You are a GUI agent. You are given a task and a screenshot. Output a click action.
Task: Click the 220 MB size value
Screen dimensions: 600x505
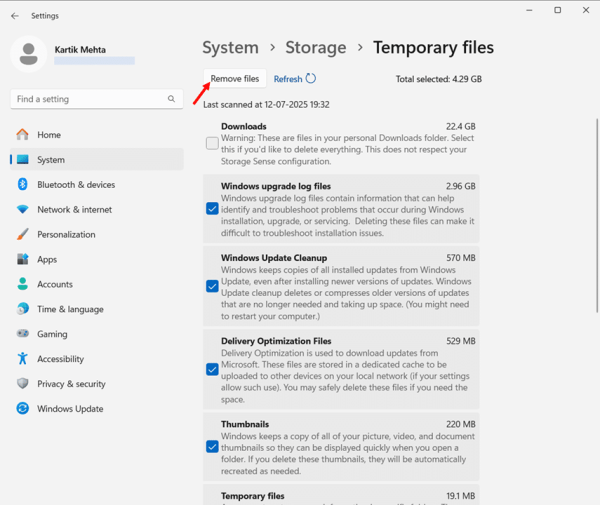(x=461, y=424)
